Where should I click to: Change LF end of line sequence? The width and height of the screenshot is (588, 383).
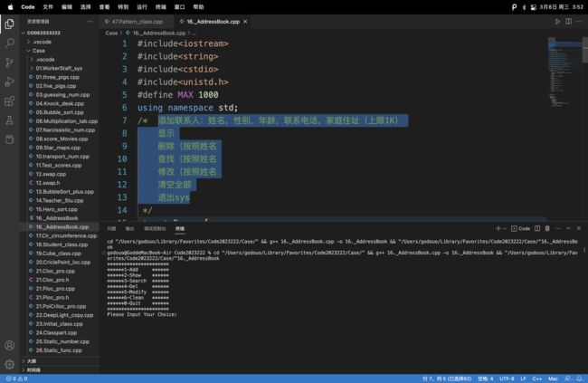point(523,378)
